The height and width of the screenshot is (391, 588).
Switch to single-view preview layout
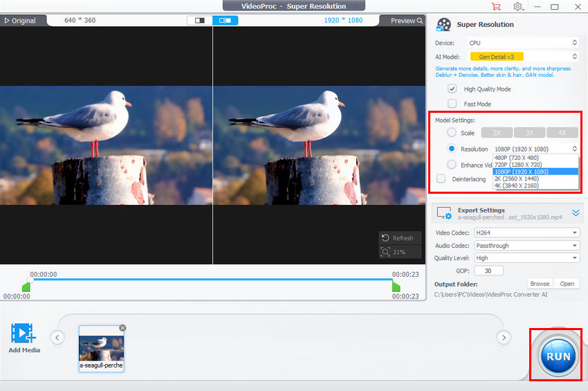click(199, 20)
